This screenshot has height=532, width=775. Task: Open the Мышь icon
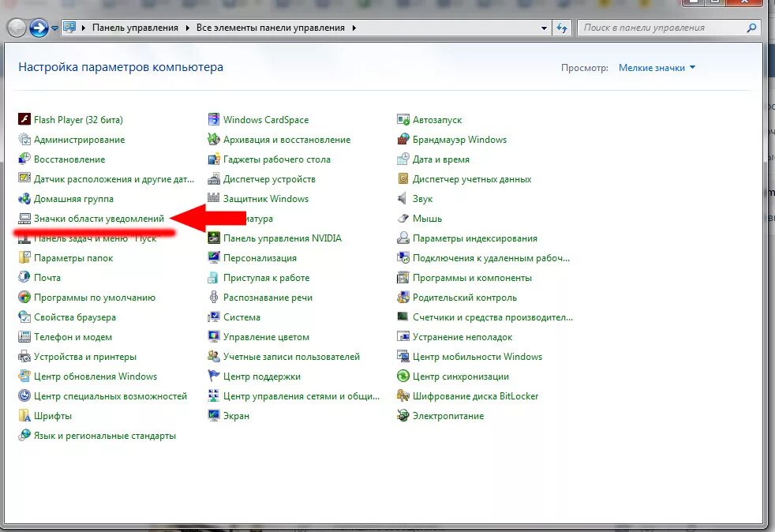403,218
